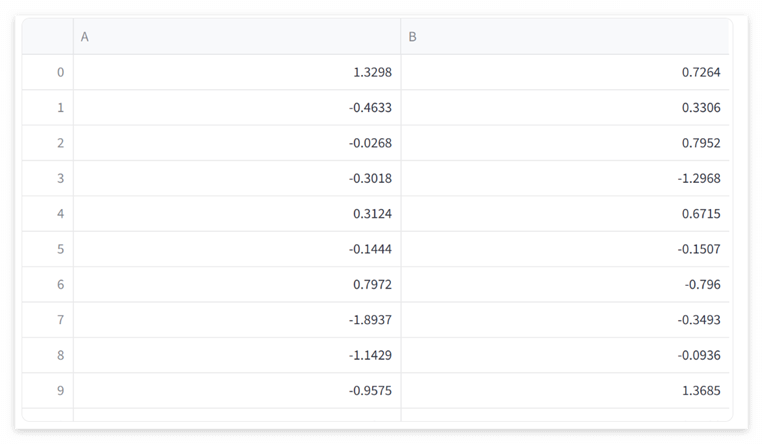
Task: Click cell value -0.1444
Action: 370,249
